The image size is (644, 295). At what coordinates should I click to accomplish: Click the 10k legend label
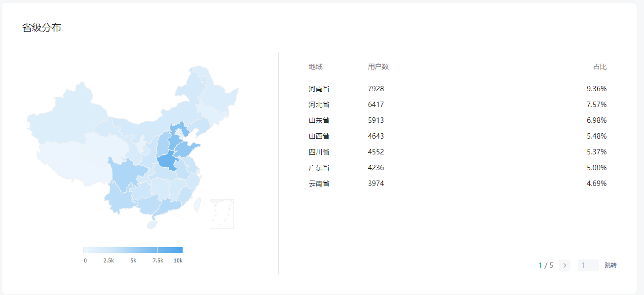coord(178,260)
